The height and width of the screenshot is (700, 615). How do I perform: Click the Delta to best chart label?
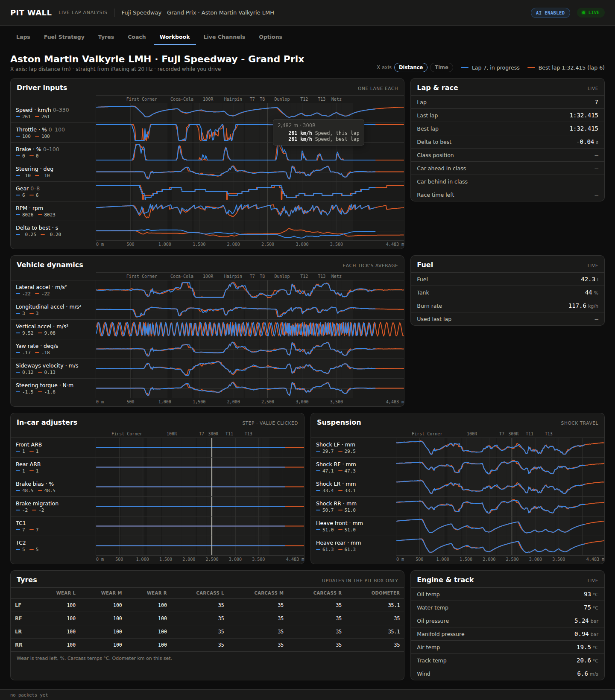37,228
